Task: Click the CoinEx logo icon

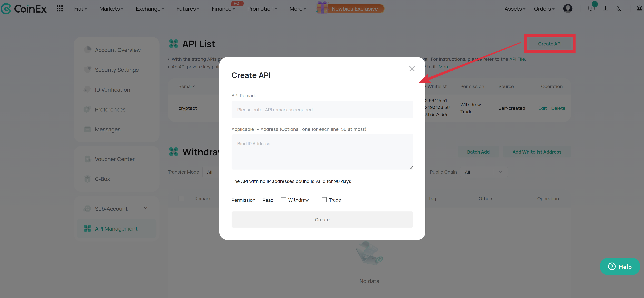Action: tap(6, 9)
